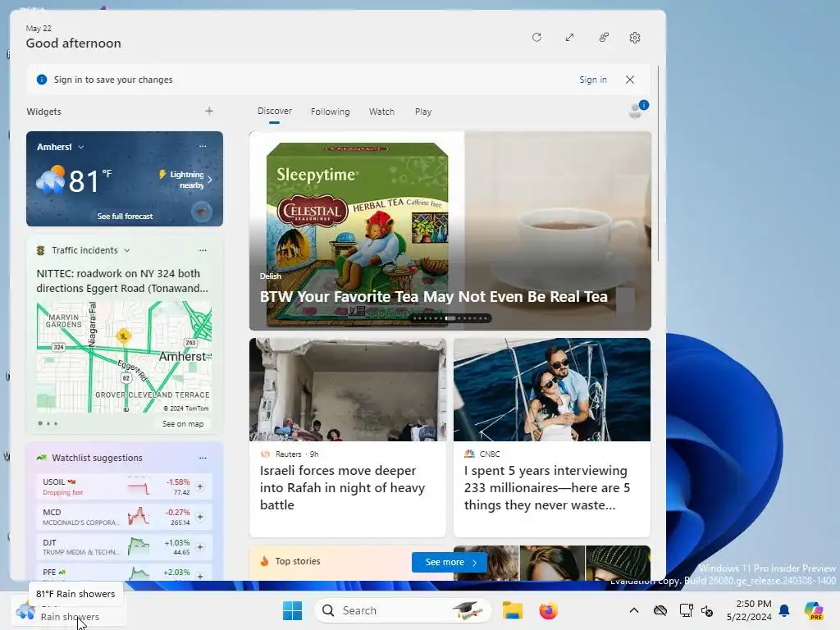The height and width of the screenshot is (630, 840).
Task: Show hidden tray icons chevron
Action: pos(634,610)
